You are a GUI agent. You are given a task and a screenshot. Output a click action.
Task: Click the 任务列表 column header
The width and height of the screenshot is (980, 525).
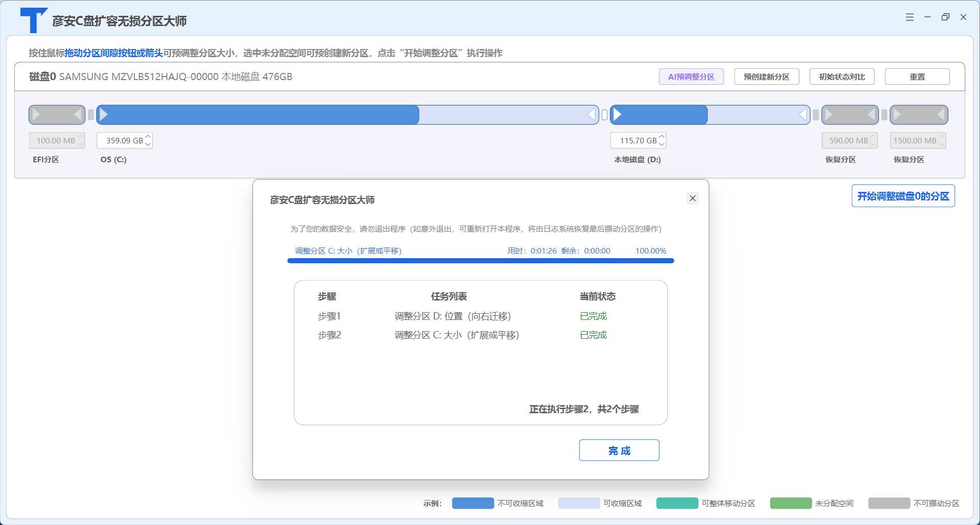click(449, 296)
